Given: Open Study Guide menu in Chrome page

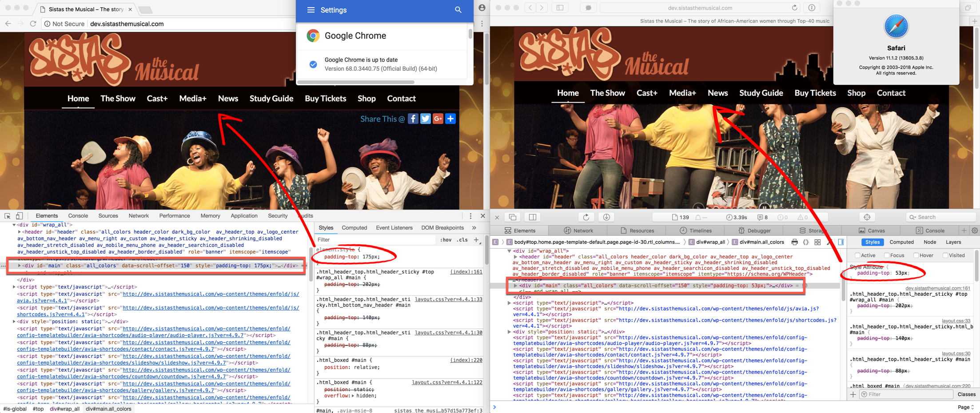Looking at the screenshot, I should pos(271,99).
